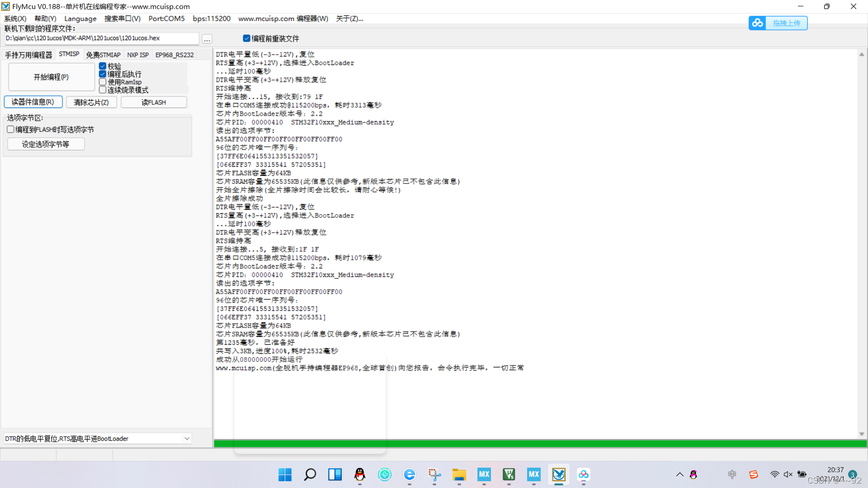Open Microsoft Edge from the taskbar
Viewport: 868px width, 488px height.
tap(410, 475)
